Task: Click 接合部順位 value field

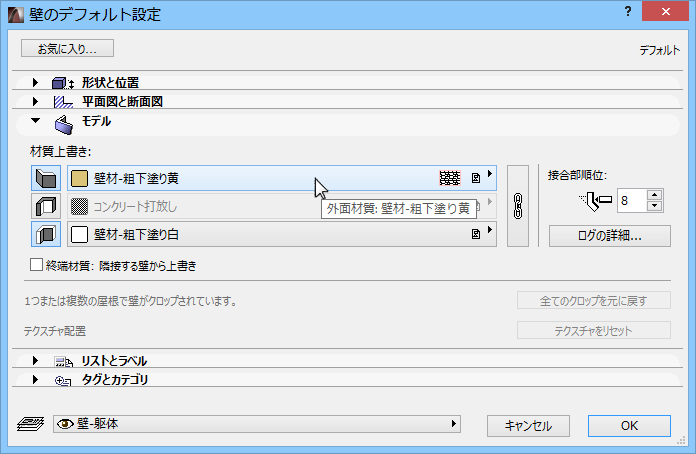Action: (x=632, y=201)
